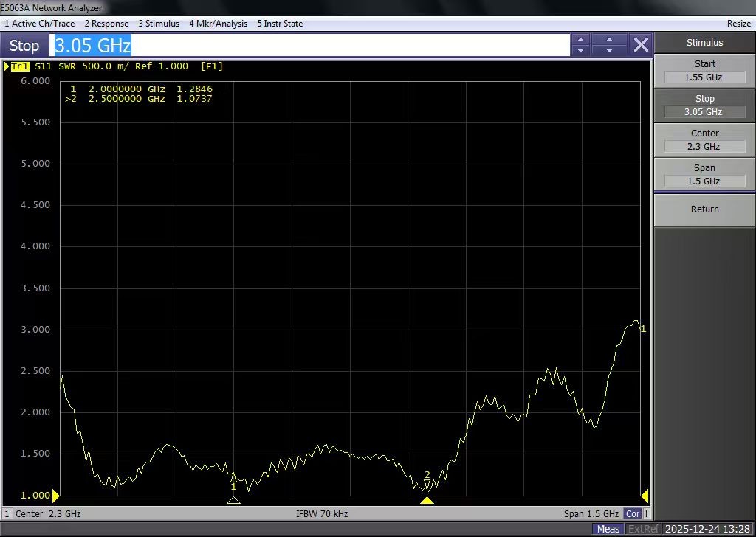The height and width of the screenshot is (537, 756).
Task: Click the yellow reference position marker at left of 1.000
Action: point(56,495)
